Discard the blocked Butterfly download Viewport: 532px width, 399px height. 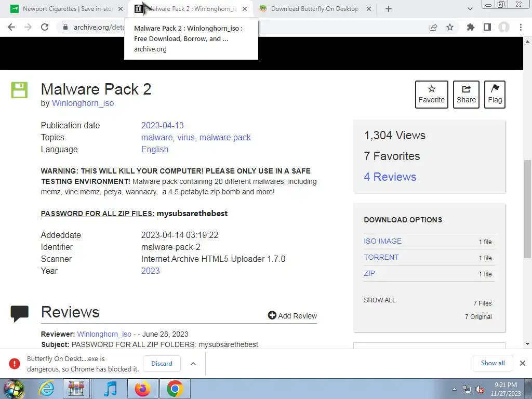click(x=162, y=363)
